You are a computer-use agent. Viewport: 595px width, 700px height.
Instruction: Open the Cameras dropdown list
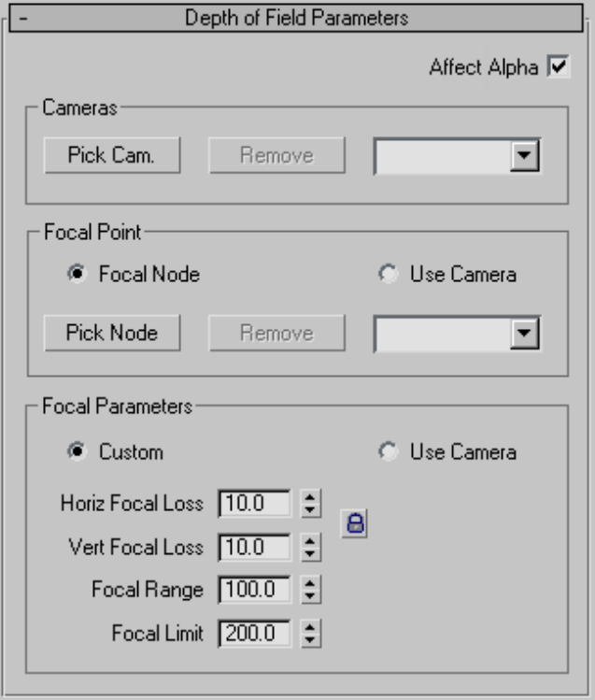(527, 157)
